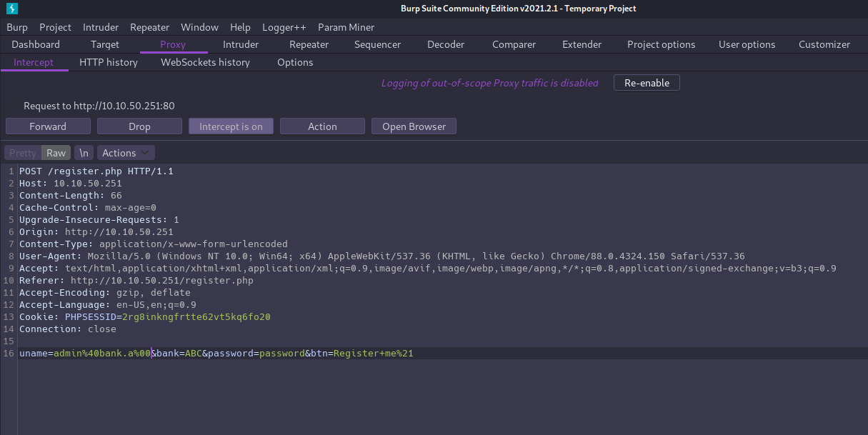Image resolution: width=868 pixels, height=435 pixels.
Task: Click the 'Origin: http://10.10.50.251' header
Action: (x=96, y=232)
